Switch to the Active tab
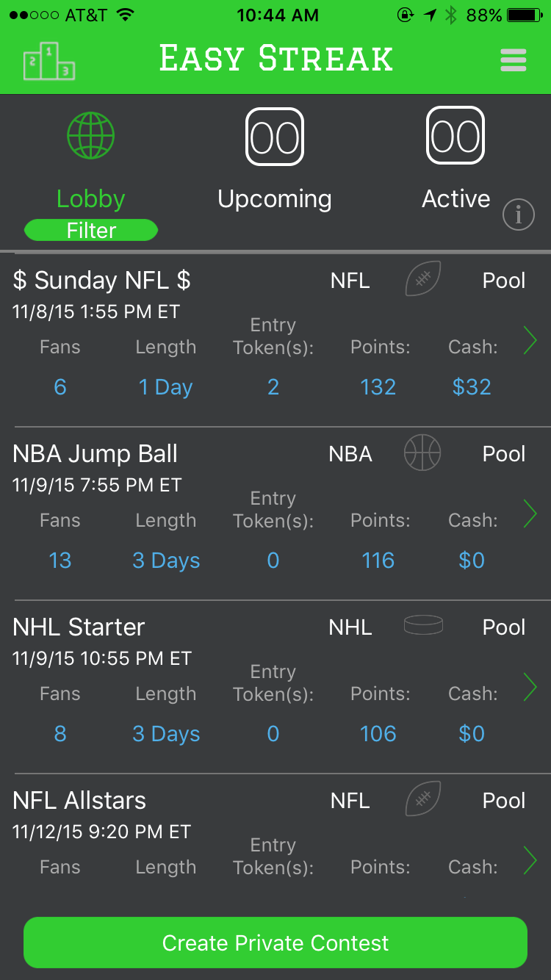This screenshot has width=551, height=980. [x=455, y=199]
